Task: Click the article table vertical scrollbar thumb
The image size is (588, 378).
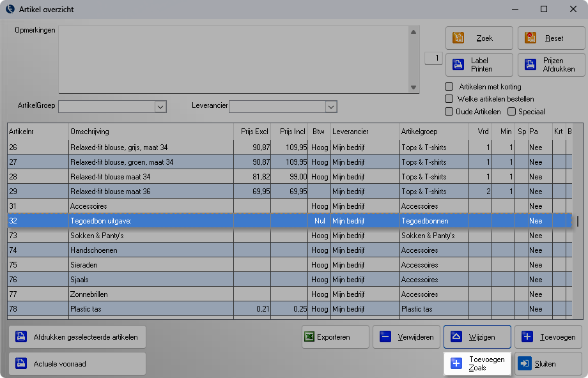Action: [x=578, y=221]
